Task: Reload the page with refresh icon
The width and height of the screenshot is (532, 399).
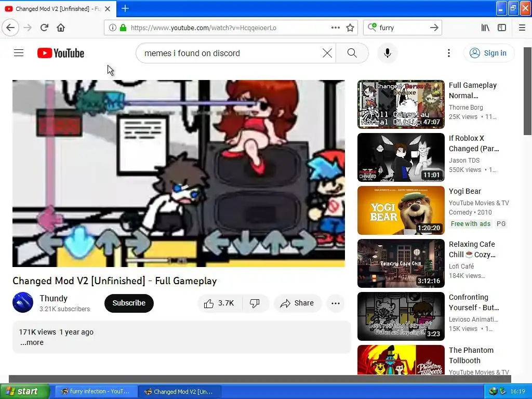Action: tap(45, 28)
